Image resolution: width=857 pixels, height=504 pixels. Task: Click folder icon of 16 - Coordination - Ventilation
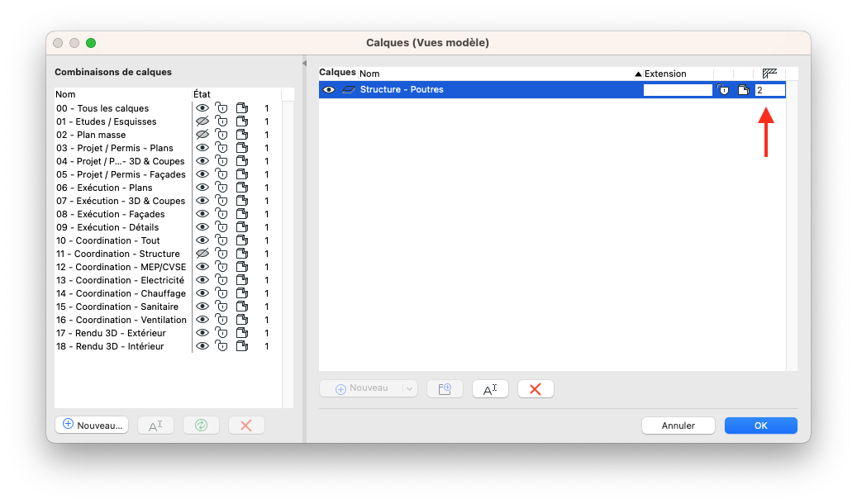pyautogui.click(x=241, y=320)
